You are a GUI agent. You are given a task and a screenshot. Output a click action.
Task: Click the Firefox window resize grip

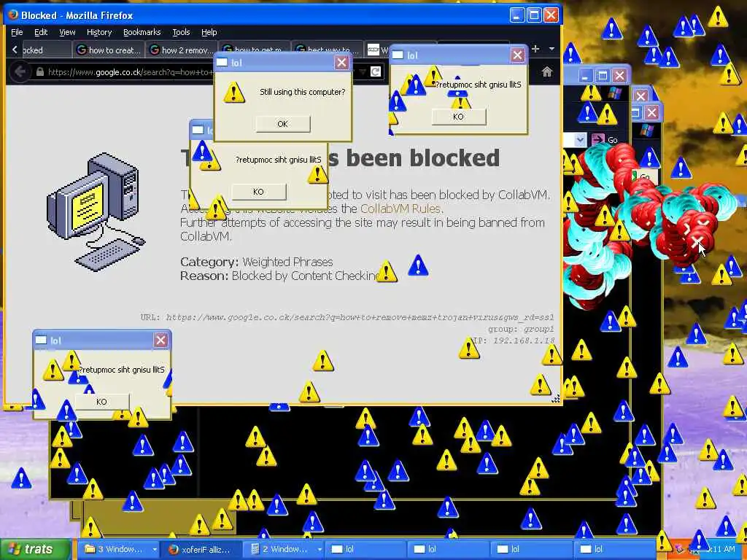click(x=555, y=399)
